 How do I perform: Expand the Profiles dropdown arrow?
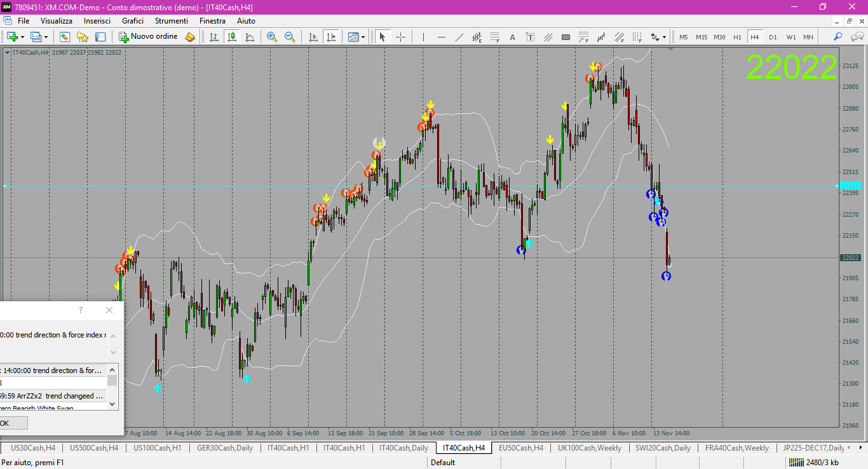(x=46, y=37)
